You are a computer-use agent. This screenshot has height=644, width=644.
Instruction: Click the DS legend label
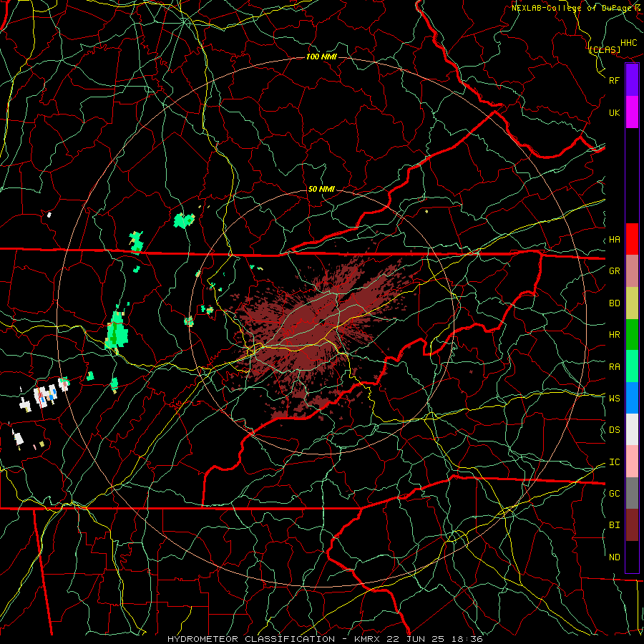615,430
